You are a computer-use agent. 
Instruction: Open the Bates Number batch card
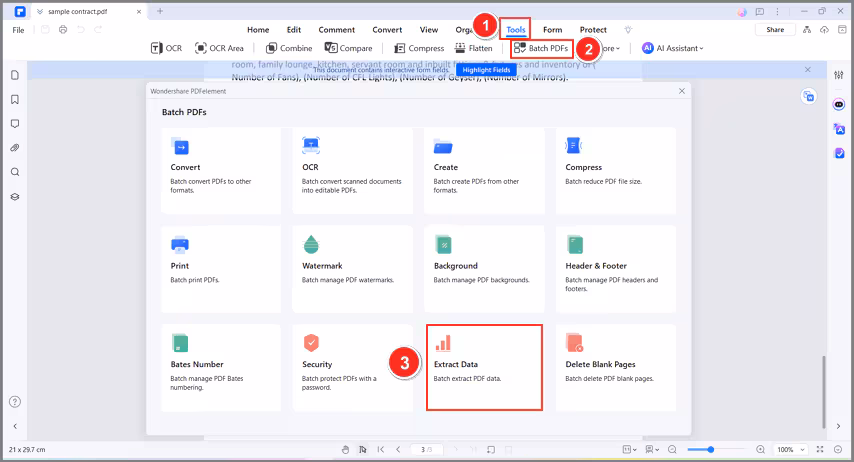pos(221,368)
